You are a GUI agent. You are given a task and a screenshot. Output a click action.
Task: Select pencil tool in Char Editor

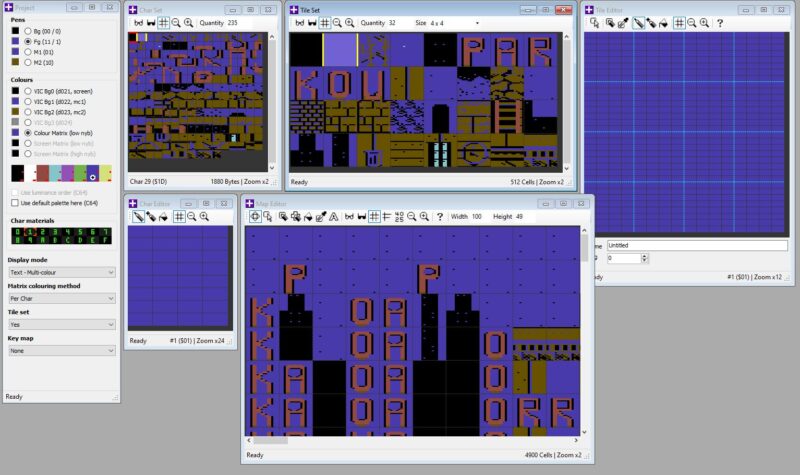pos(138,217)
